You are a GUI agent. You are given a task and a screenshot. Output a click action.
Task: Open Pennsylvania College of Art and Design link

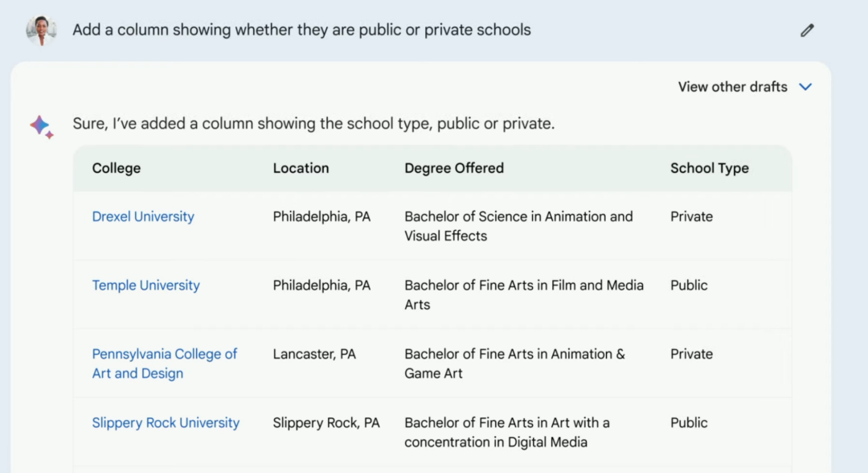click(x=164, y=364)
